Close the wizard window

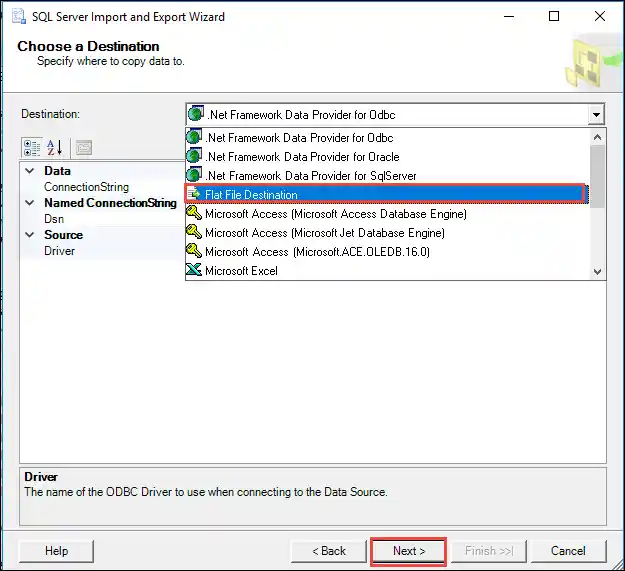[600, 16]
